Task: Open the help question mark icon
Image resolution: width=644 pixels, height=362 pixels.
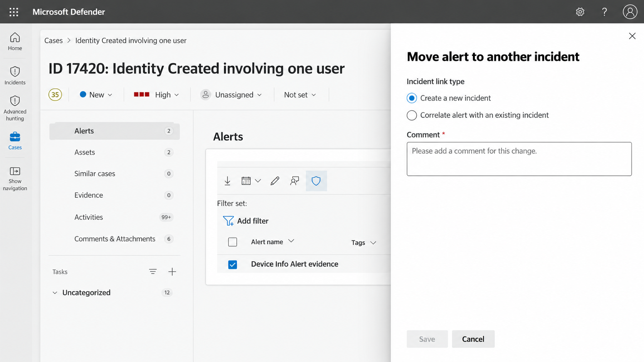Action: pos(604,12)
